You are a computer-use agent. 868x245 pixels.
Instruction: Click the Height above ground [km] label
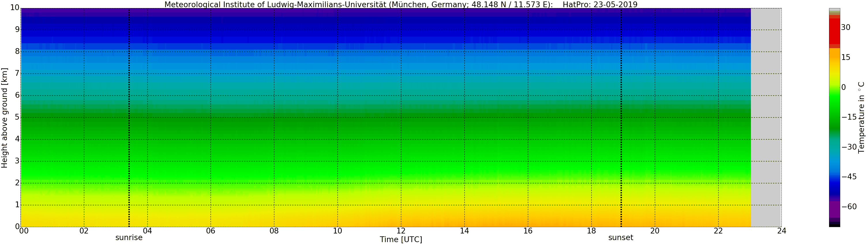point(4,118)
